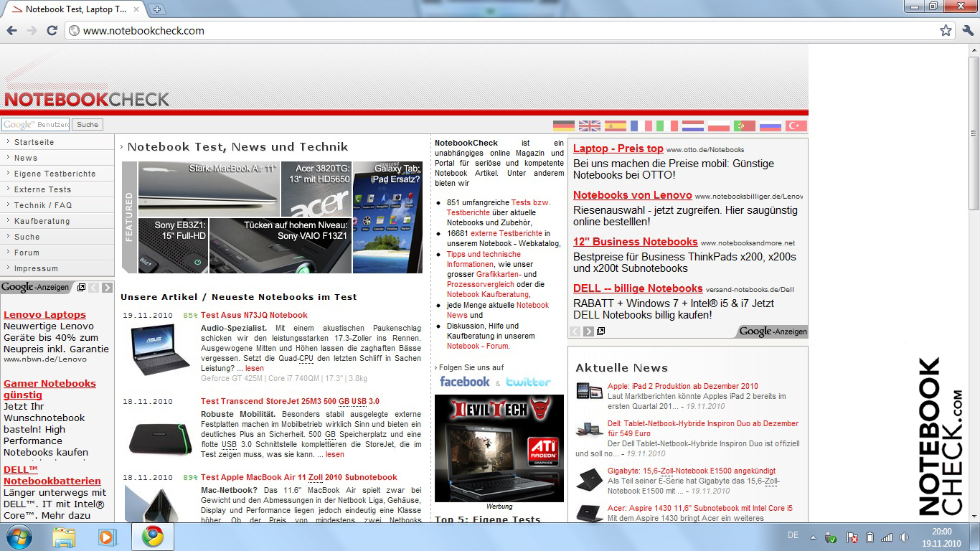
Task: Open featured Sony VAIO F13Z1 tile
Action: [281, 245]
